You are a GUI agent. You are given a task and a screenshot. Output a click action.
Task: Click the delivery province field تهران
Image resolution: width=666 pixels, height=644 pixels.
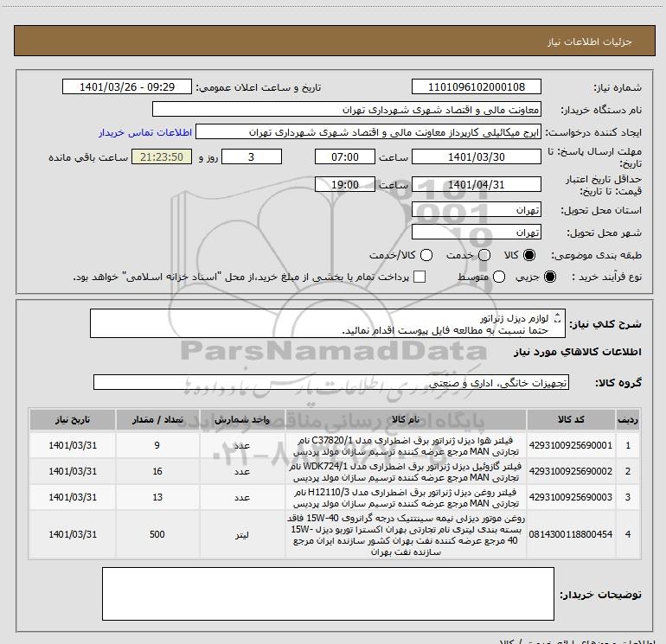coord(476,210)
